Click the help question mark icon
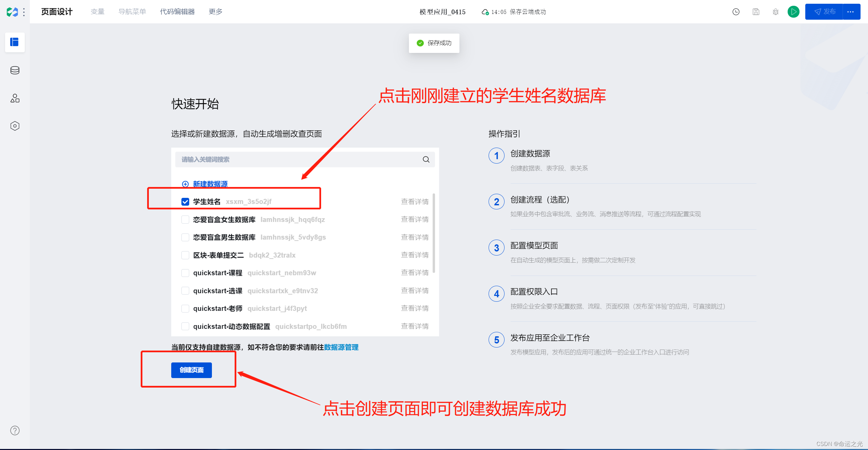This screenshot has width=868, height=450. click(15, 430)
